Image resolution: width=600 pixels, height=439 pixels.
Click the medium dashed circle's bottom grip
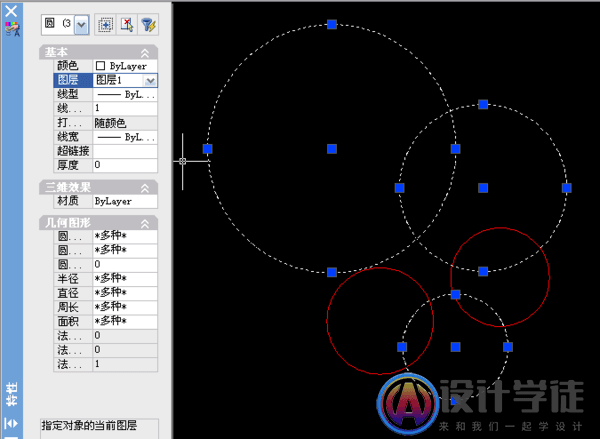[483, 272]
